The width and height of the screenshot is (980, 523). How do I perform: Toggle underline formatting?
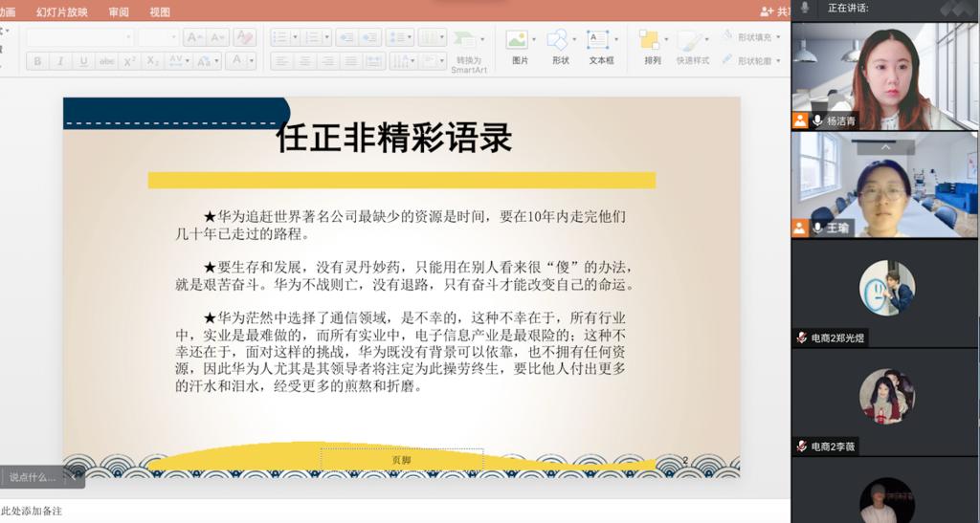(83, 61)
